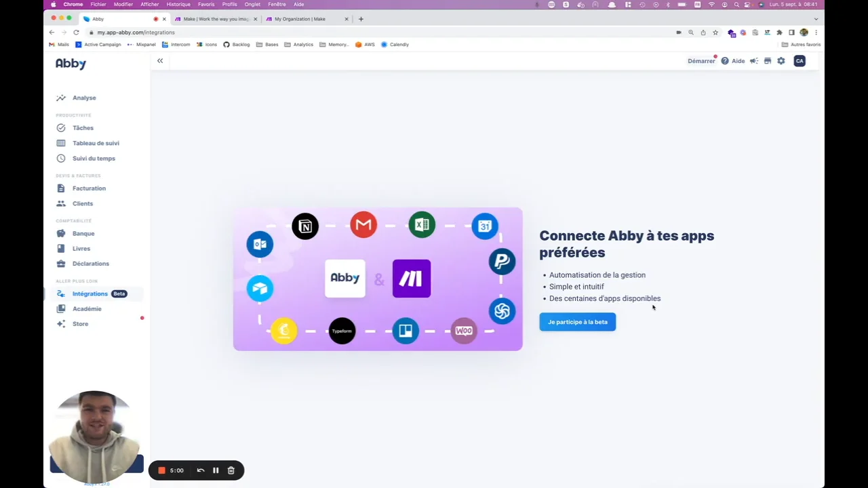The image size is (868, 488).
Task: Stop the screen recording
Action: pyautogui.click(x=161, y=470)
